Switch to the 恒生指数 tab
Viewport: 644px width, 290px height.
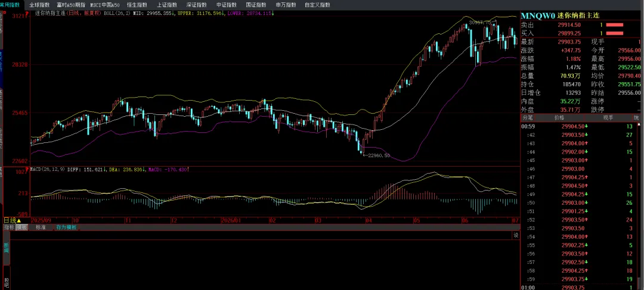[137, 5]
